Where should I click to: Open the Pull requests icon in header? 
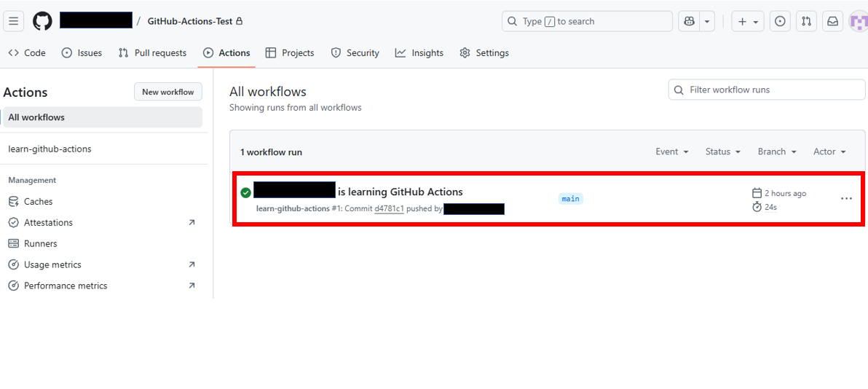pyautogui.click(x=807, y=21)
